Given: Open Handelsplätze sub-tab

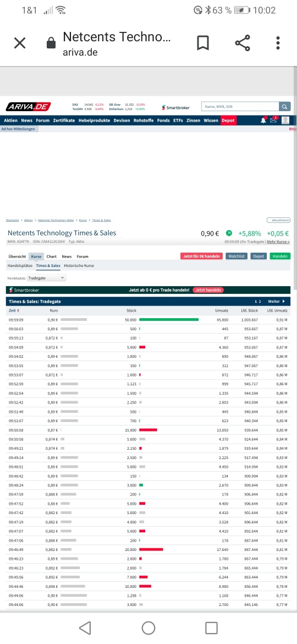Looking at the screenshot, I should click(20, 266).
